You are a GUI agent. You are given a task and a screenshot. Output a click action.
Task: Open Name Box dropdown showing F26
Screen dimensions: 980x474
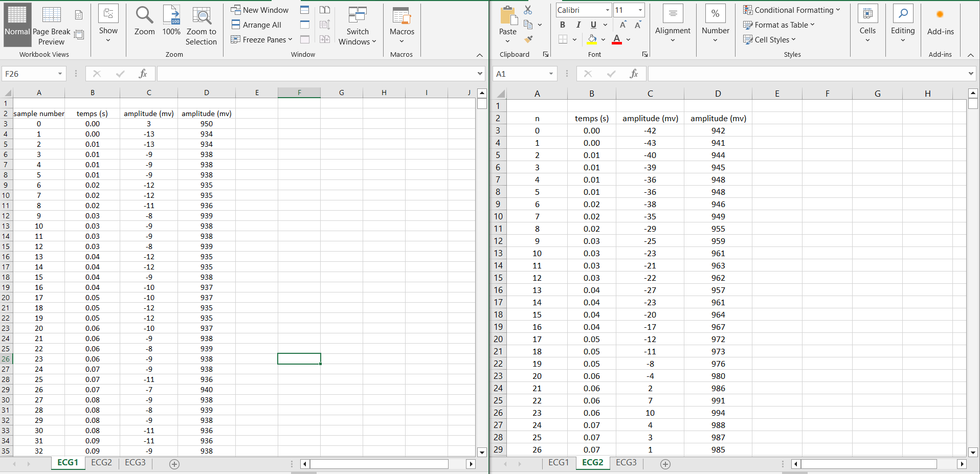(60, 74)
